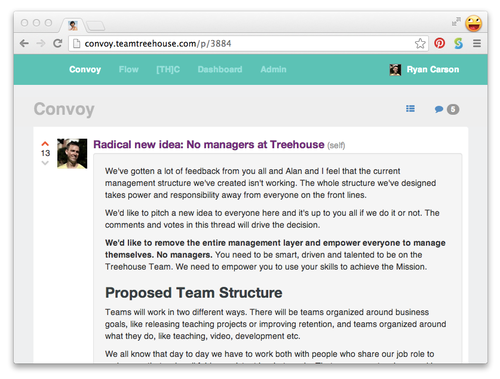This screenshot has height=379, width=500.
Task: Click the green S extension icon
Action: point(459,43)
